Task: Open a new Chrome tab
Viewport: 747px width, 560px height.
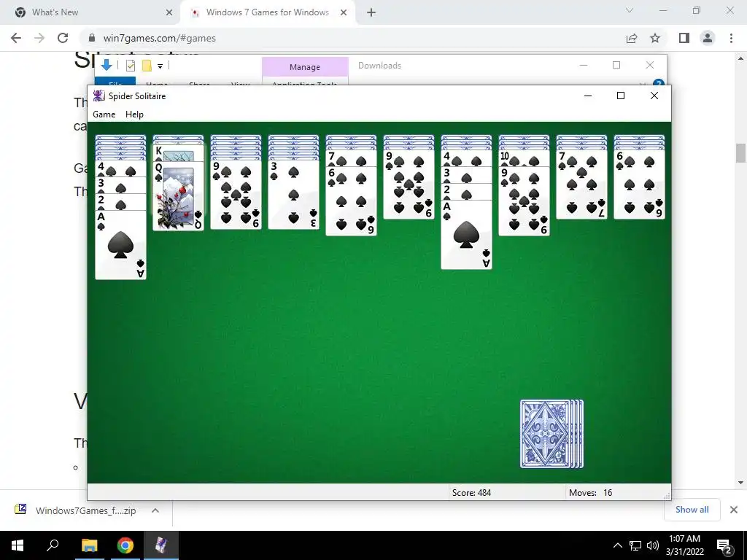Action: 371,12
